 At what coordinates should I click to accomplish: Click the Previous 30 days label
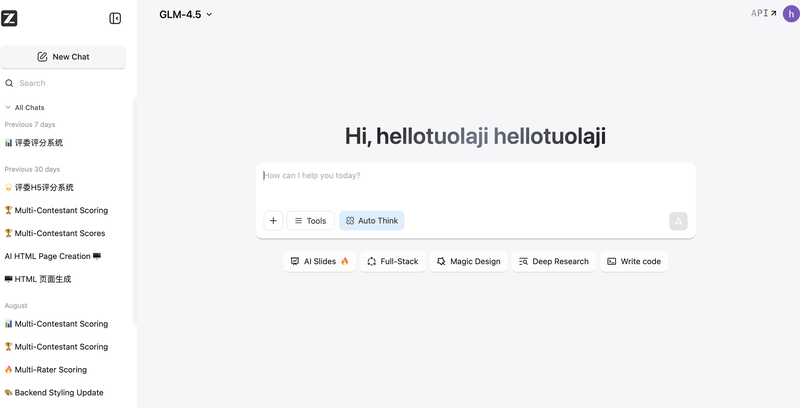pos(32,169)
